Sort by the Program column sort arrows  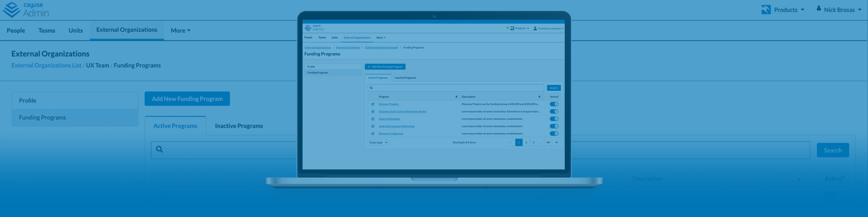pyautogui.click(x=456, y=97)
